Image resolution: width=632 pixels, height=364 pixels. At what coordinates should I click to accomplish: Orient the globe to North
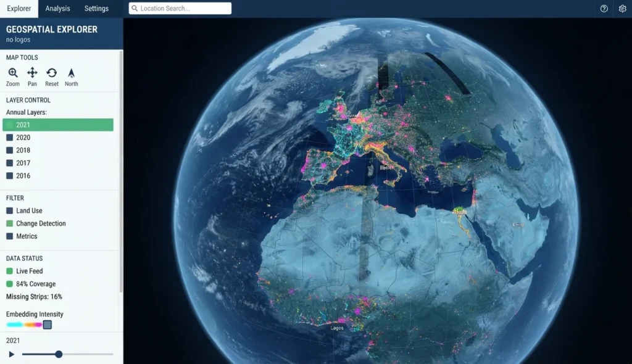[x=72, y=77]
